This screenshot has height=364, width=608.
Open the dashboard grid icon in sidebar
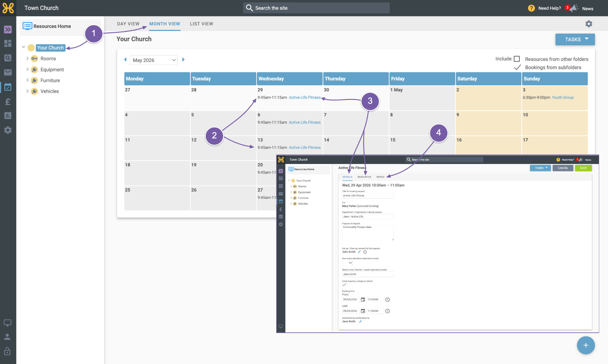[8, 43]
